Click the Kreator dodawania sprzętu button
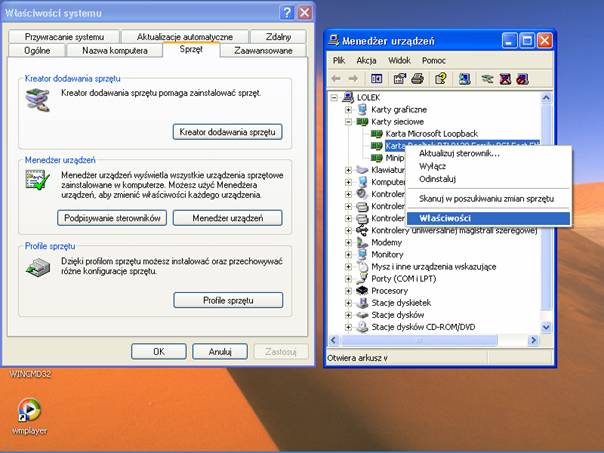This screenshot has width=604, height=453. 227,132
